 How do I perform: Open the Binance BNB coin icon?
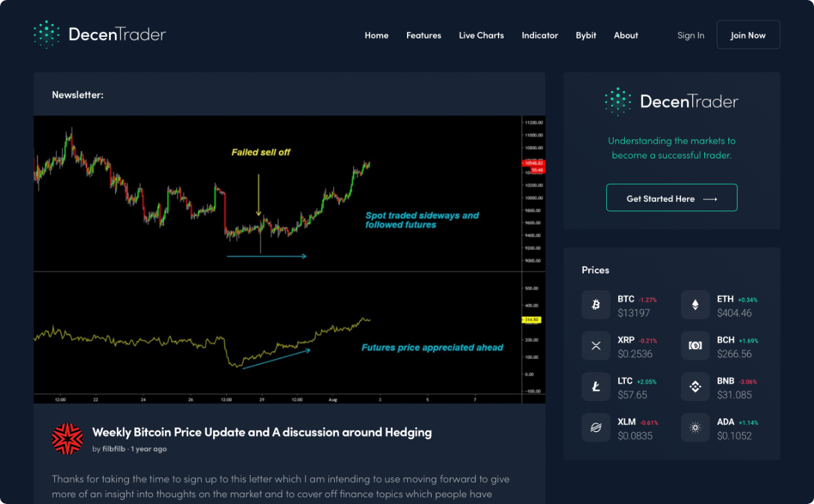click(x=695, y=386)
